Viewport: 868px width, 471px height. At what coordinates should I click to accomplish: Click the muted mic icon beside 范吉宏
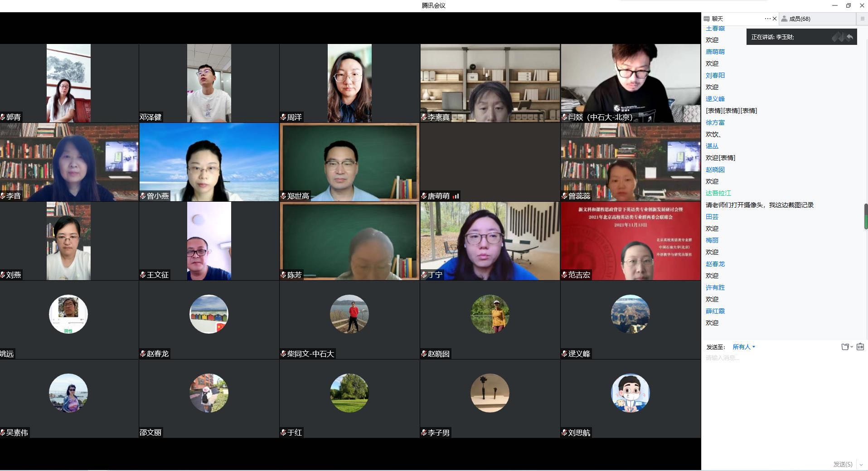[564, 275]
